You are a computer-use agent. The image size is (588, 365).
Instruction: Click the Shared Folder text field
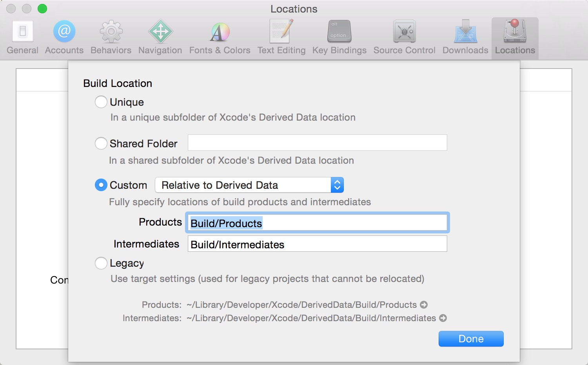point(318,143)
